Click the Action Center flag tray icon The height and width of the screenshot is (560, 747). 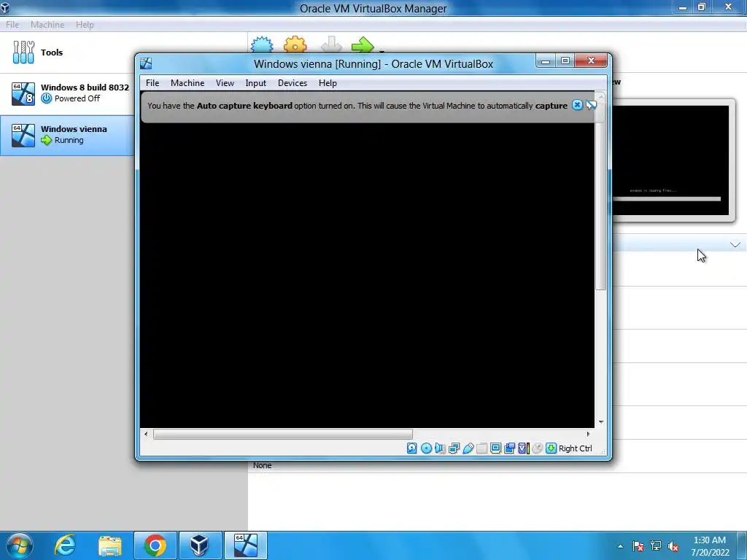click(x=638, y=546)
